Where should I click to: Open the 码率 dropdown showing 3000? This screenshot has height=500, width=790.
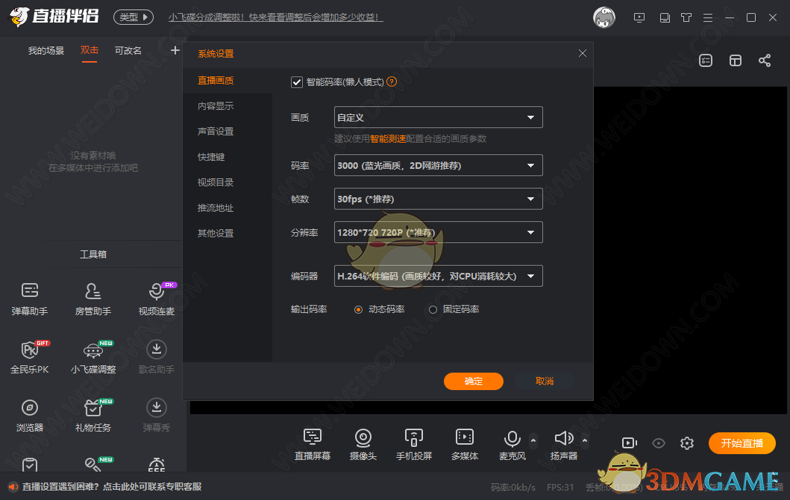(x=438, y=165)
